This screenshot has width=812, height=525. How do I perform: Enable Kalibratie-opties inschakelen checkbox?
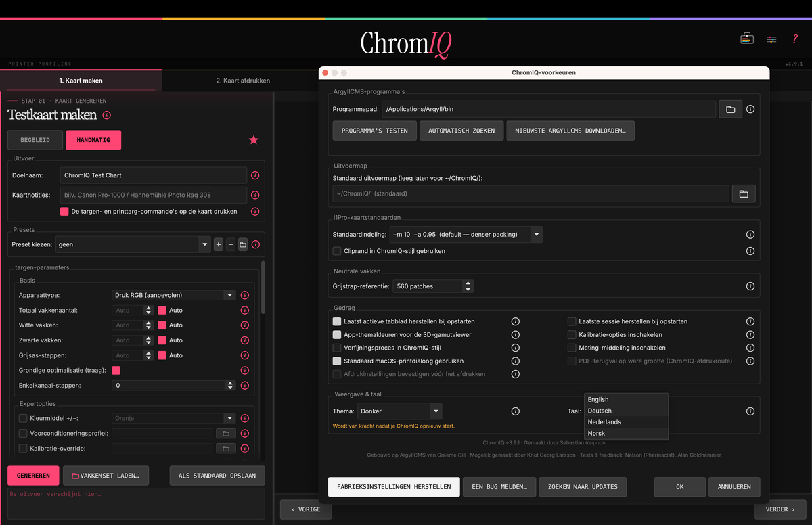[572, 334]
